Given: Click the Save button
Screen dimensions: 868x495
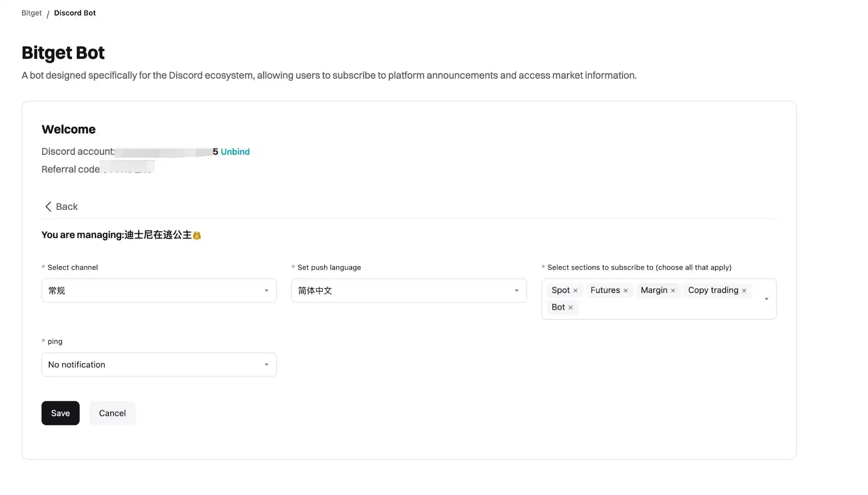Looking at the screenshot, I should coord(60,413).
